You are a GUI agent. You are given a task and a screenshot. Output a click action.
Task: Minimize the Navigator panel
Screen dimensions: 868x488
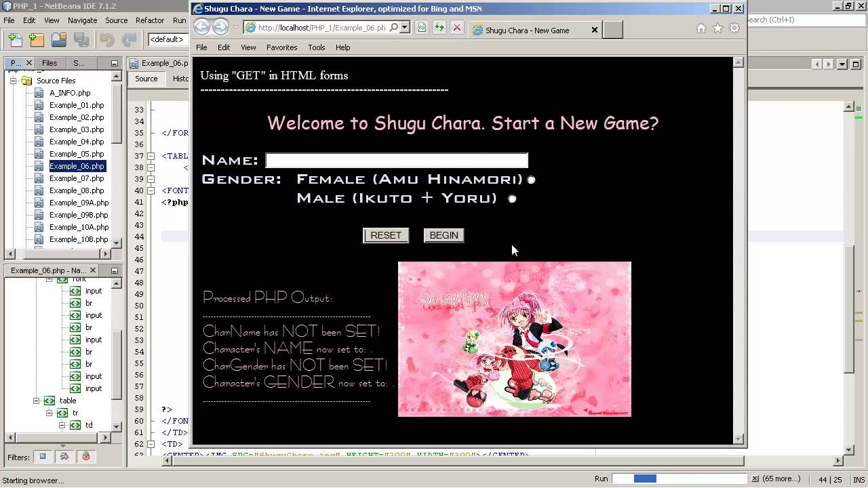pos(115,270)
